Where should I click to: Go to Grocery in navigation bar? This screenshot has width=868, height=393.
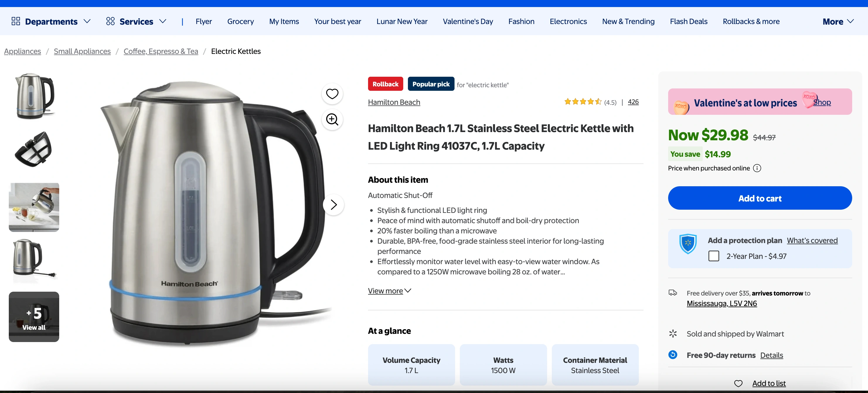240,22
